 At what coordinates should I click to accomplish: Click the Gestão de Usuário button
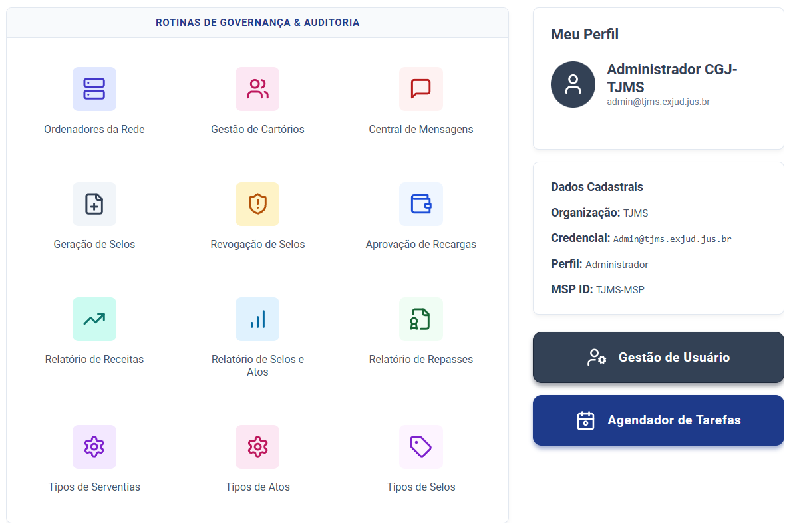click(659, 358)
